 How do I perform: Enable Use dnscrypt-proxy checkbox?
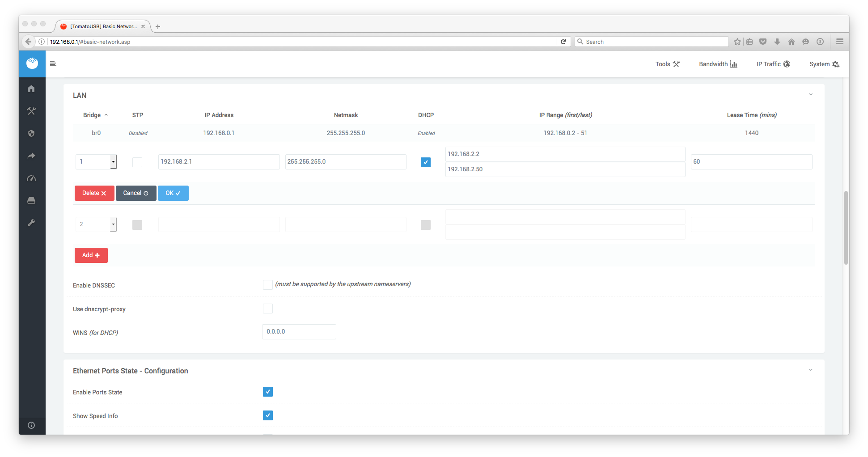coord(268,309)
